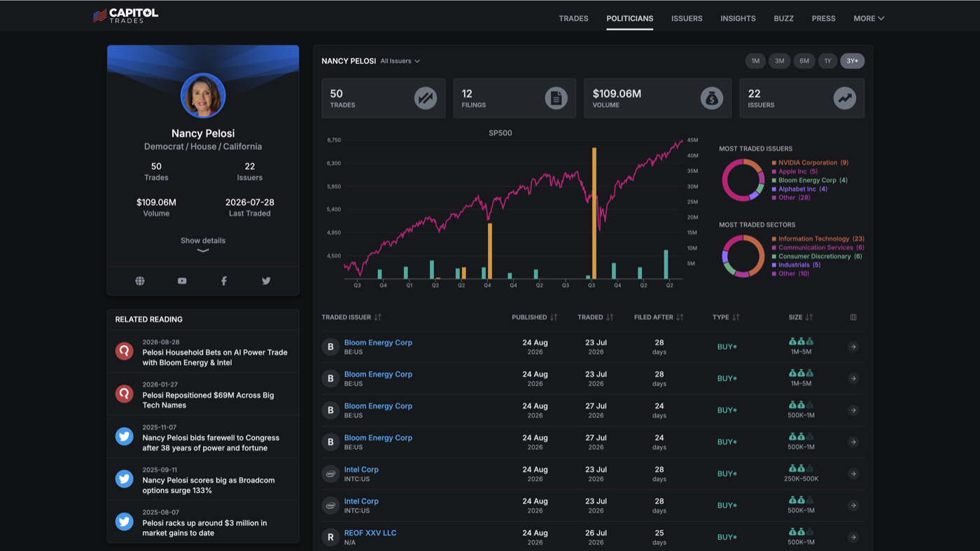This screenshot has width=980, height=551.
Task: Click the Capitol Trades logo
Action: (125, 15)
